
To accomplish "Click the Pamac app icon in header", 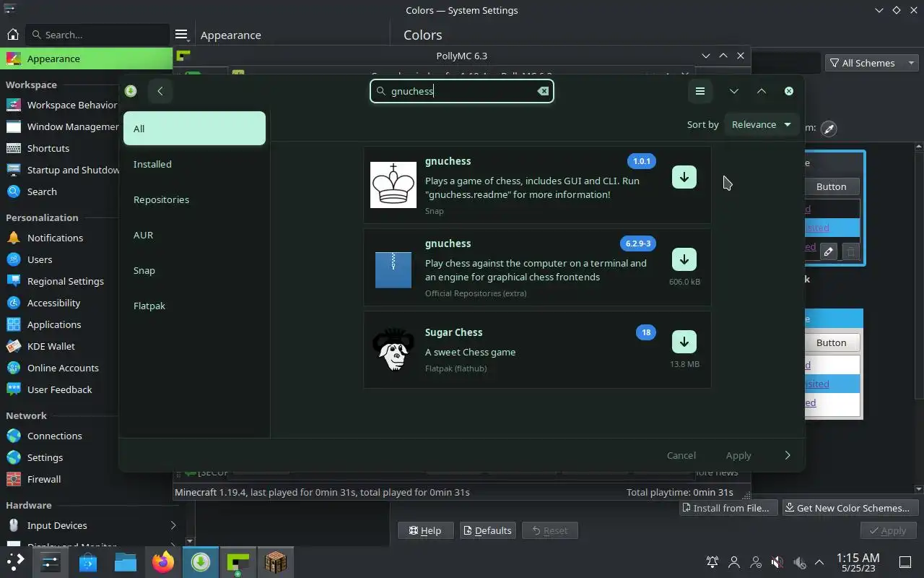I will [131, 91].
